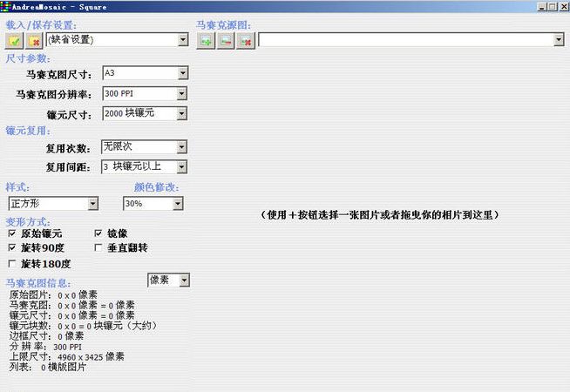Expand the 300 PPI resolution dropdown
The width and height of the screenshot is (570, 392).
point(181,94)
